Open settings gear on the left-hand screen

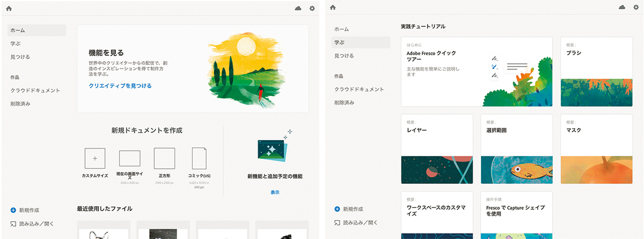click(x=312, y=8)
